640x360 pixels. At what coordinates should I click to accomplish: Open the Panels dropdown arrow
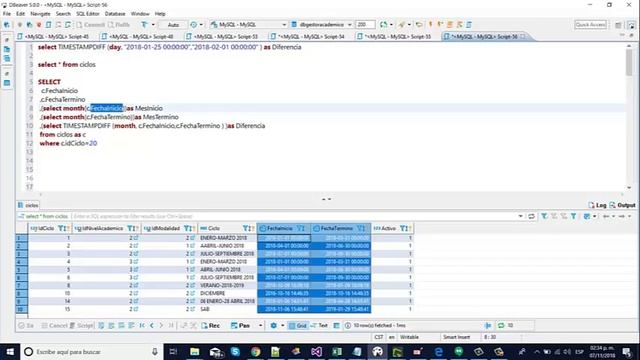coord(260,326)
